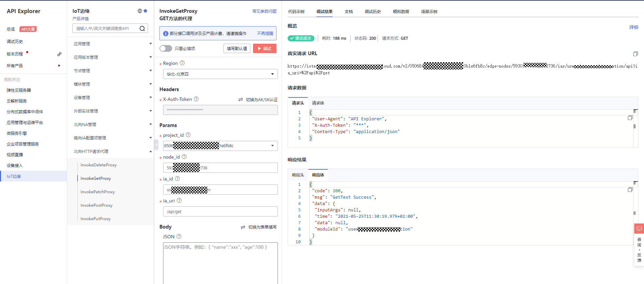
Task: Switch to 模拟数据 tab
Action: 401,11
